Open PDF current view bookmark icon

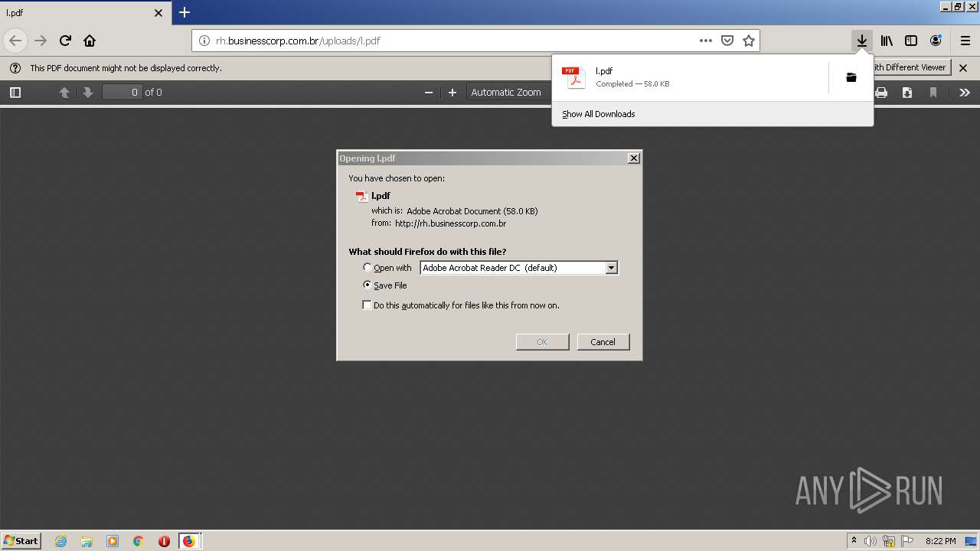click(933, 93)
